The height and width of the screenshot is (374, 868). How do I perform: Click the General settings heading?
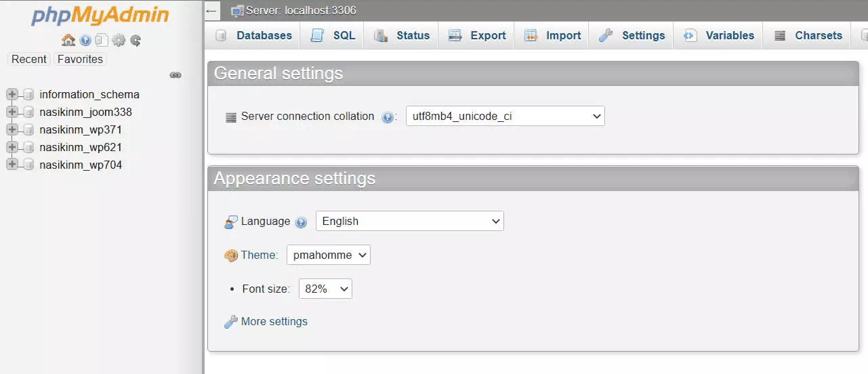click(x=278, y=73)
